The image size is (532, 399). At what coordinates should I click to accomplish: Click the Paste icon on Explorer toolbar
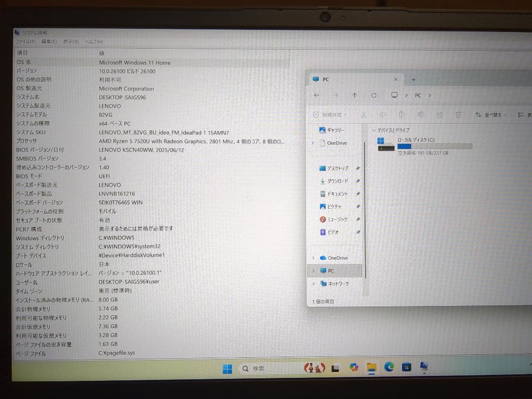click(x=401, y=114)
